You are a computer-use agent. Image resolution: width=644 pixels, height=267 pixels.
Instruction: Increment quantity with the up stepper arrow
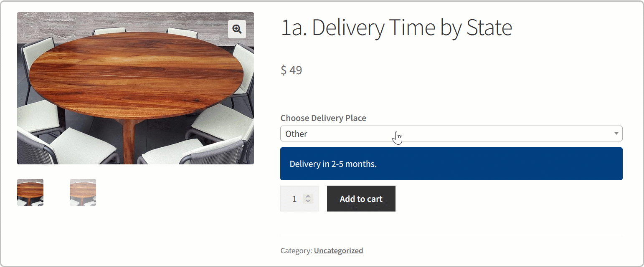pyautogui.click(x=308, y=196)
